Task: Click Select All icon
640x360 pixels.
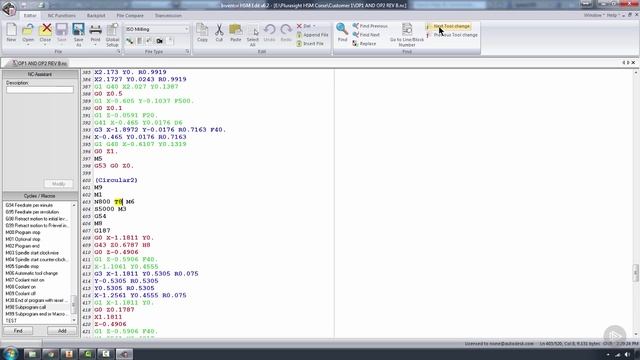Action: (253, 30)
